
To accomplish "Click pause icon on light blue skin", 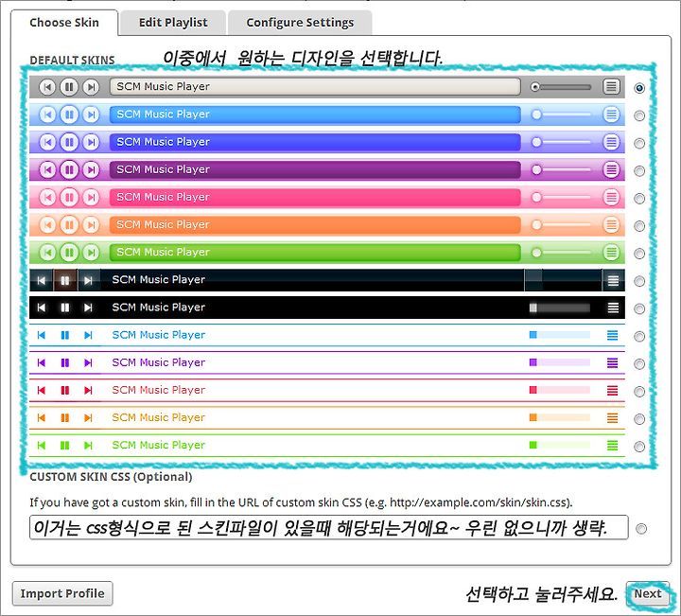I will pyautogui.click(x=69, y=114).
